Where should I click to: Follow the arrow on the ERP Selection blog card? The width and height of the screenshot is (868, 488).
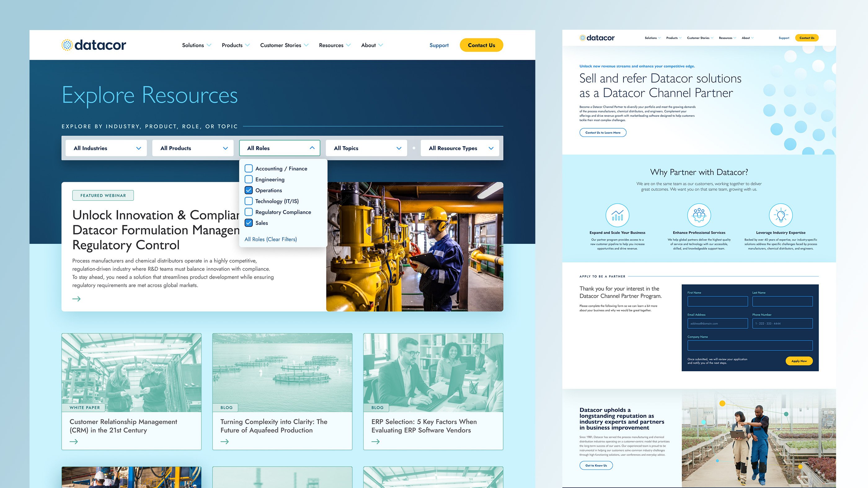point(376,442)
